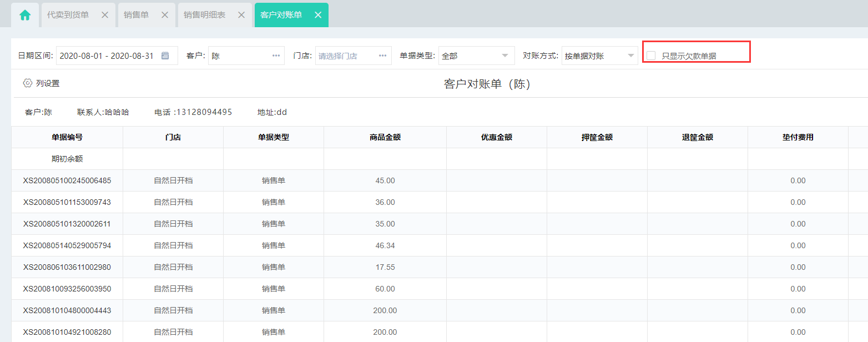
Task: Click the 联系人:哈哈哈 contact text
Action: point(103,112)
